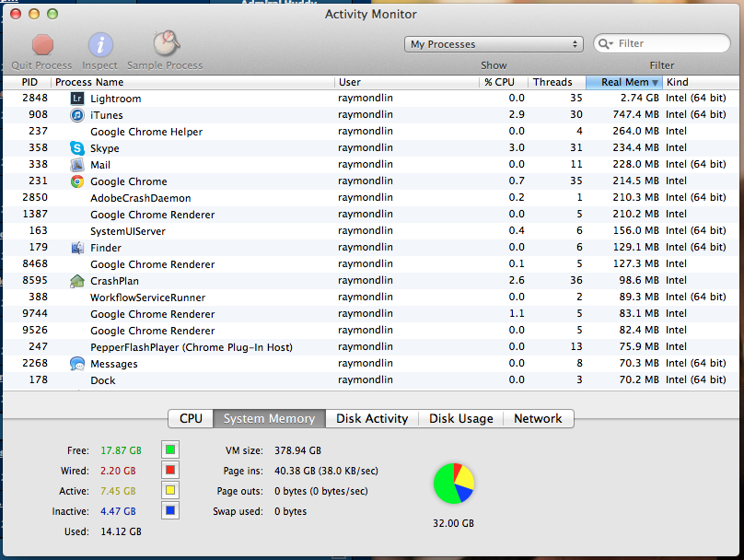Switch to the CPU tab
This screenshot has width=744, height=560.
[x=191, y=418]
